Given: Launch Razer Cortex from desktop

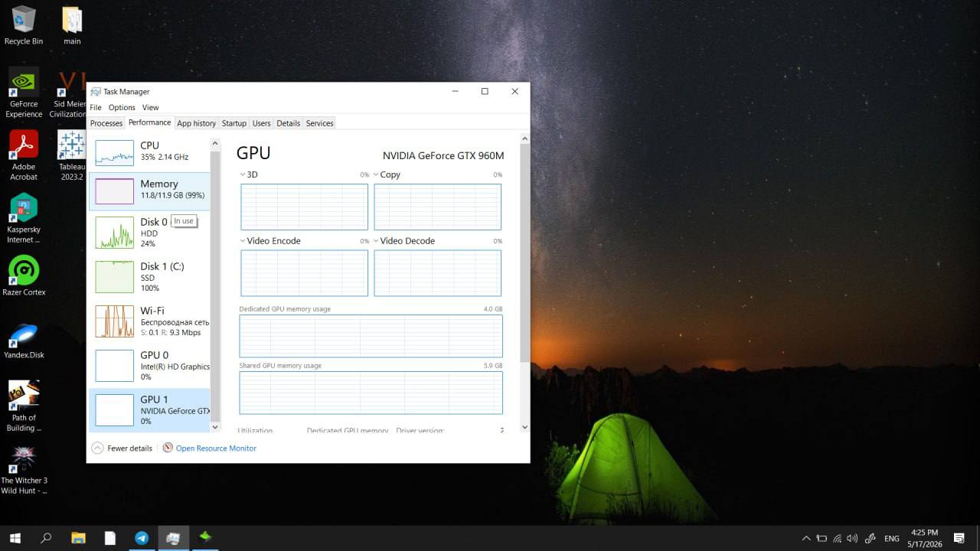Looking at the screenshot, I should coord(24,275).
